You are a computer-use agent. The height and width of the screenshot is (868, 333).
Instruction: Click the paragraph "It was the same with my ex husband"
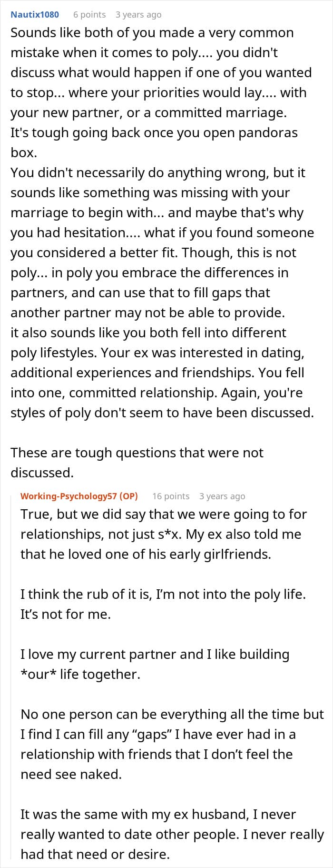pos(171,834)
